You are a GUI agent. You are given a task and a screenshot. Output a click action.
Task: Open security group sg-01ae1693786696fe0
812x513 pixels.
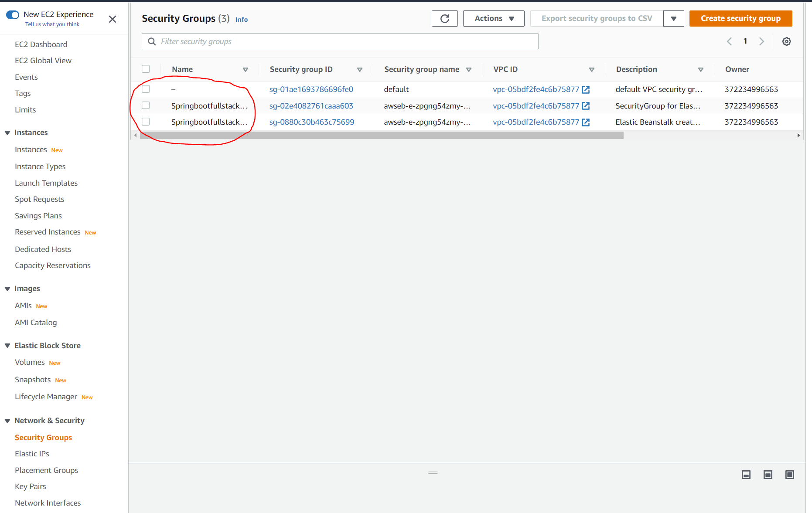tap(311, 89)
